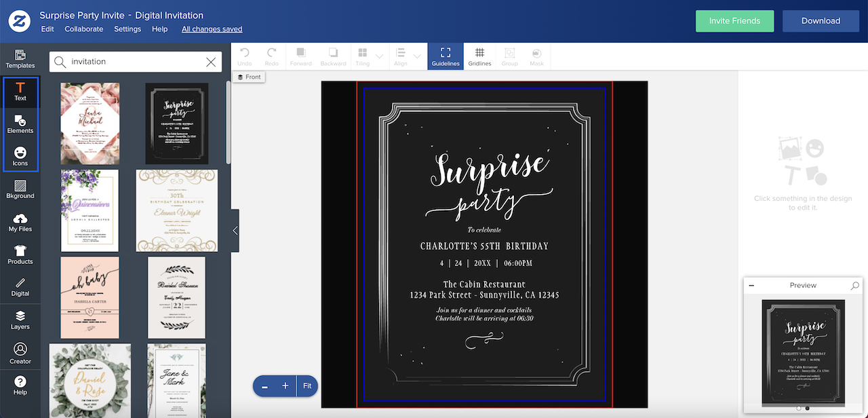Open the Creator panel
Screen dimensions: 868x418
coord(20,352)
